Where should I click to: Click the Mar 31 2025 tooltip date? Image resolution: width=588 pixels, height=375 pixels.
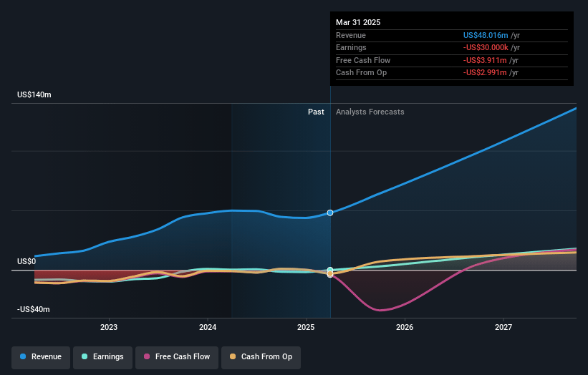point(358,22)
